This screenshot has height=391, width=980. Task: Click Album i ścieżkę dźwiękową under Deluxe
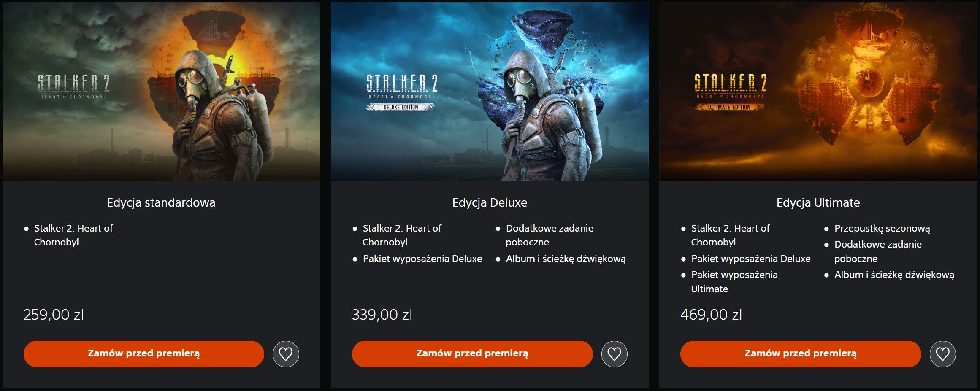tap(566, 259)
